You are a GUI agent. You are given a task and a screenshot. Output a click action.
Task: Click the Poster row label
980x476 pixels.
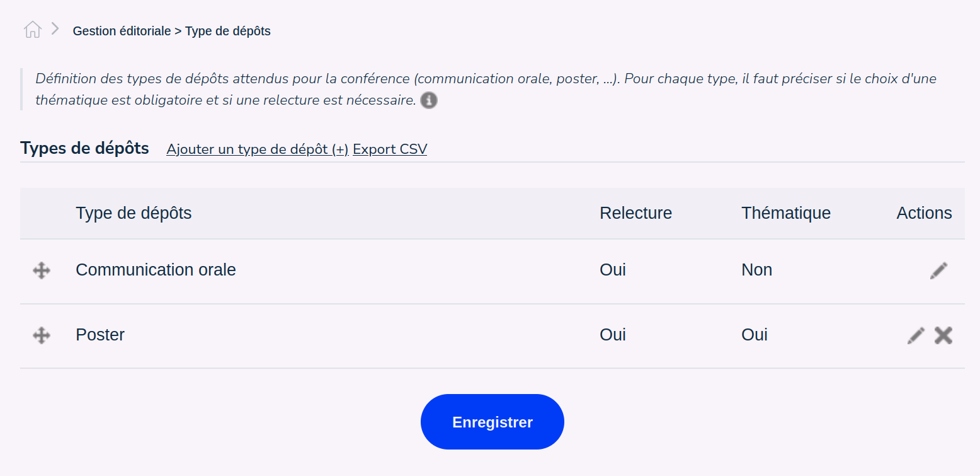(x=100, y=335)
